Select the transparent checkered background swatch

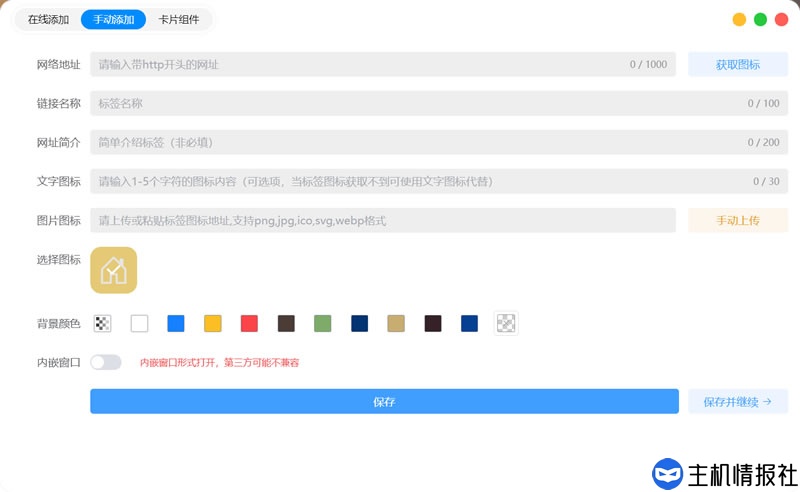(x=102, y=323)
